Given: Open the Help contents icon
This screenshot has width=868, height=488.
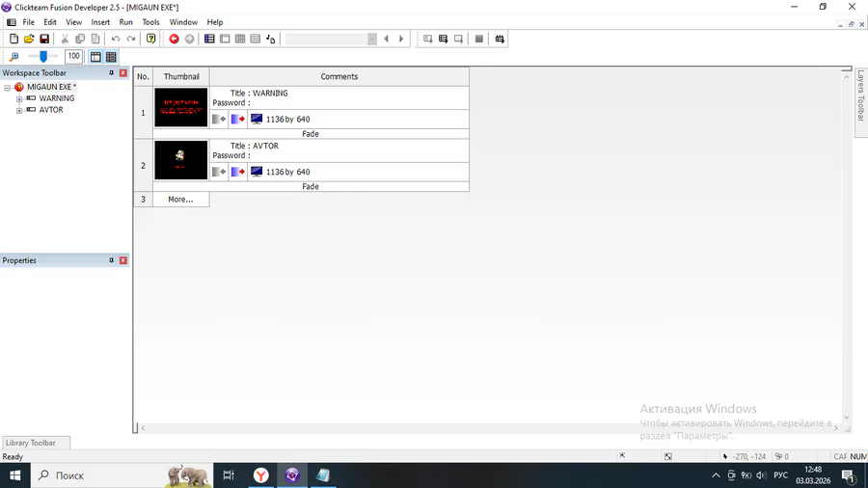Looking at the screenshot, I should [150, 39].
